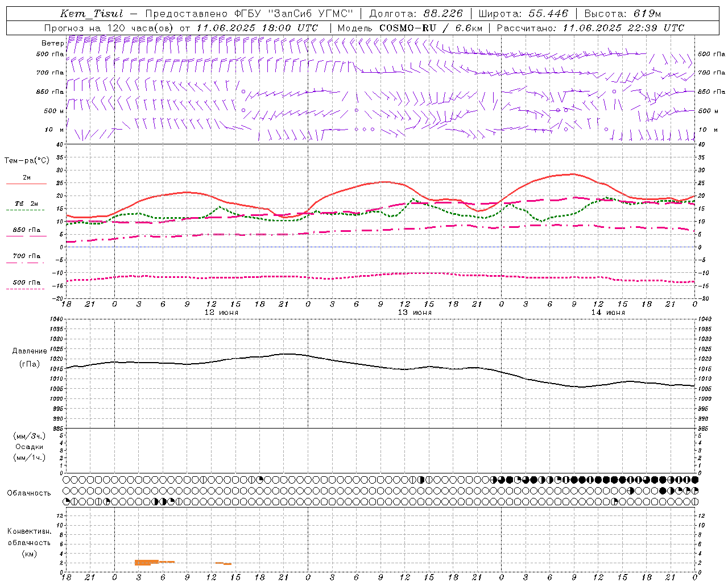
Task: Select the Конвективн. label
Action: point(29,531)
